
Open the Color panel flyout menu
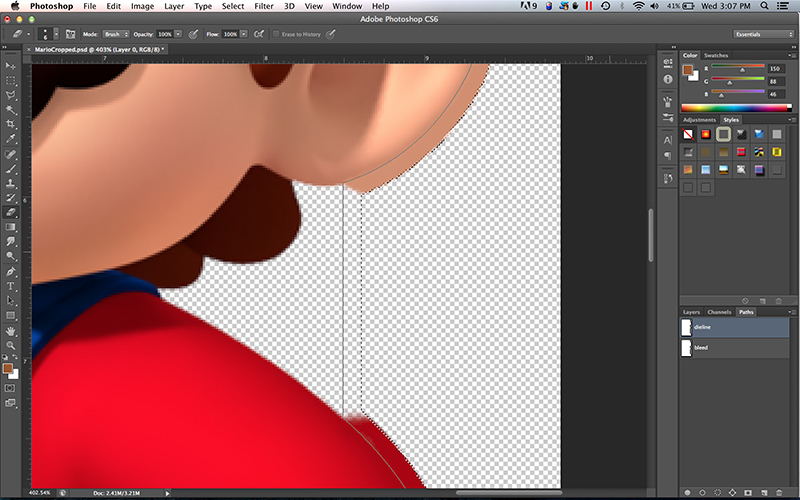[791, 55]
